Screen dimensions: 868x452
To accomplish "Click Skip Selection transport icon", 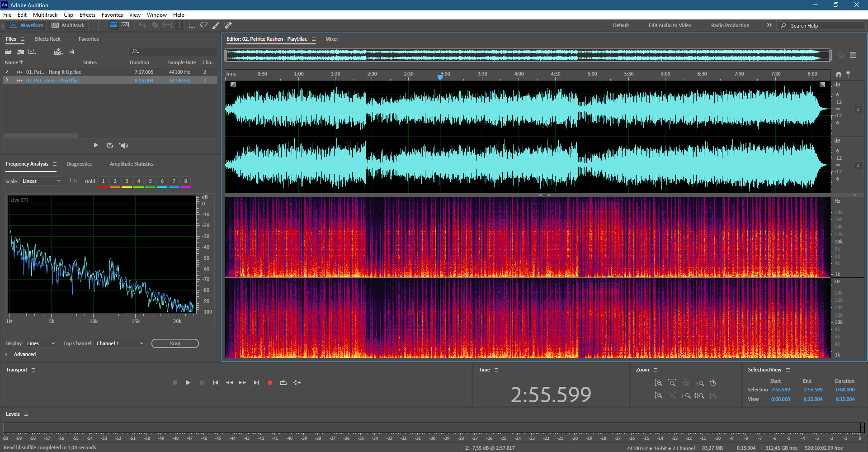I will tap(297, 383).
